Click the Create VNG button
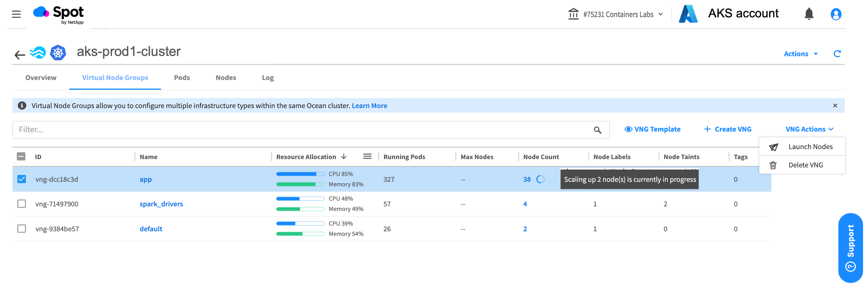868x286 pixels. 728,129
